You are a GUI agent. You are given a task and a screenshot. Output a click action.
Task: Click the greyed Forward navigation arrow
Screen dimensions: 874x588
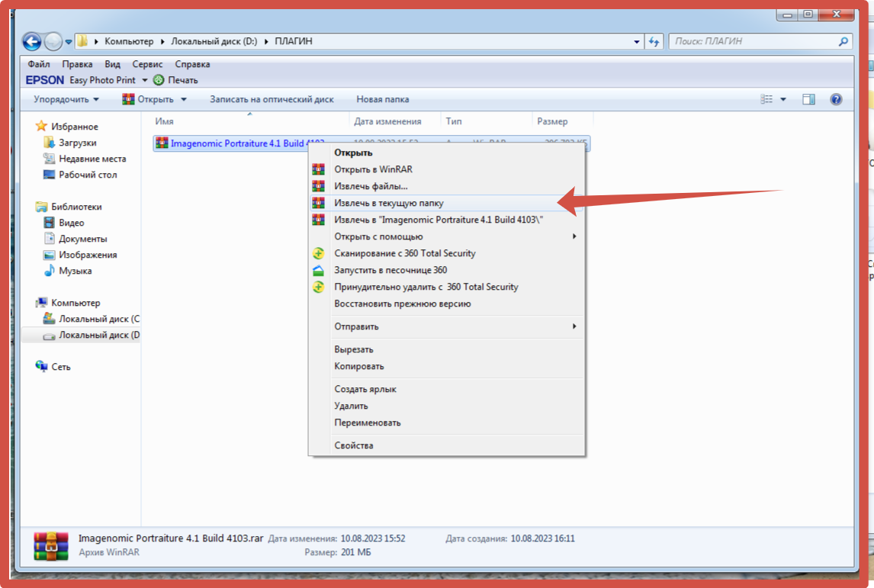pos(53,41)
